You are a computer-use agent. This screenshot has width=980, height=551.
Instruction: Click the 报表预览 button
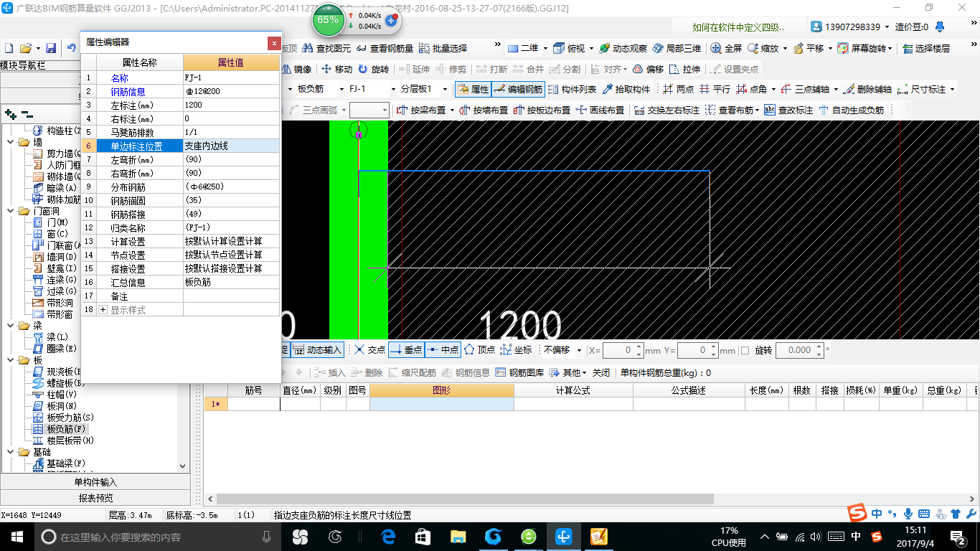pos(95,498)
